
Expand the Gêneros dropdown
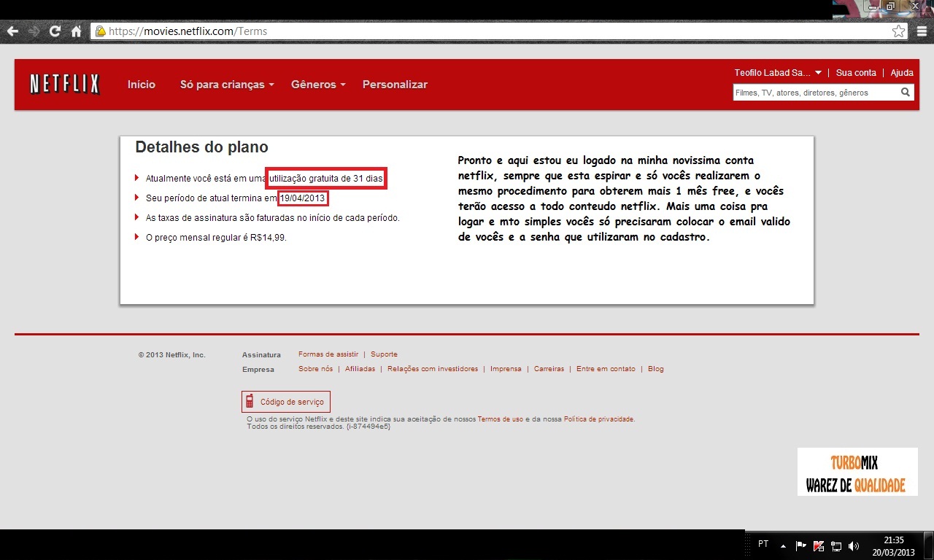[318, 85]
